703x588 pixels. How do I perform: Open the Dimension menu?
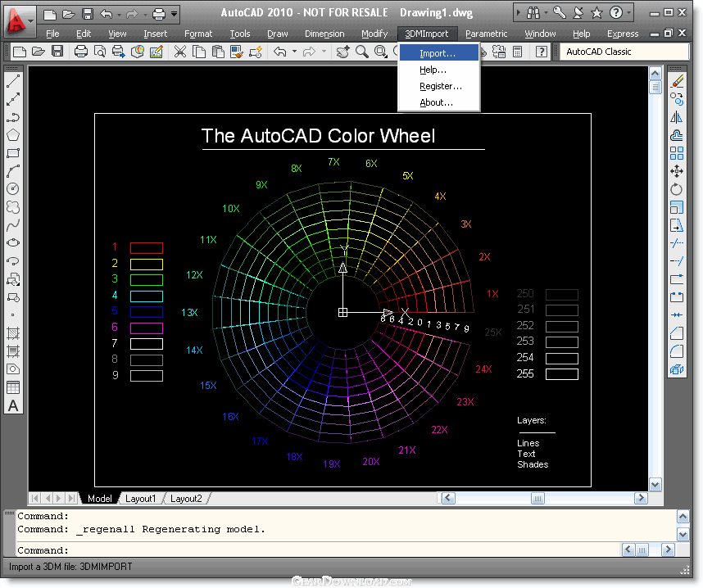324,34
